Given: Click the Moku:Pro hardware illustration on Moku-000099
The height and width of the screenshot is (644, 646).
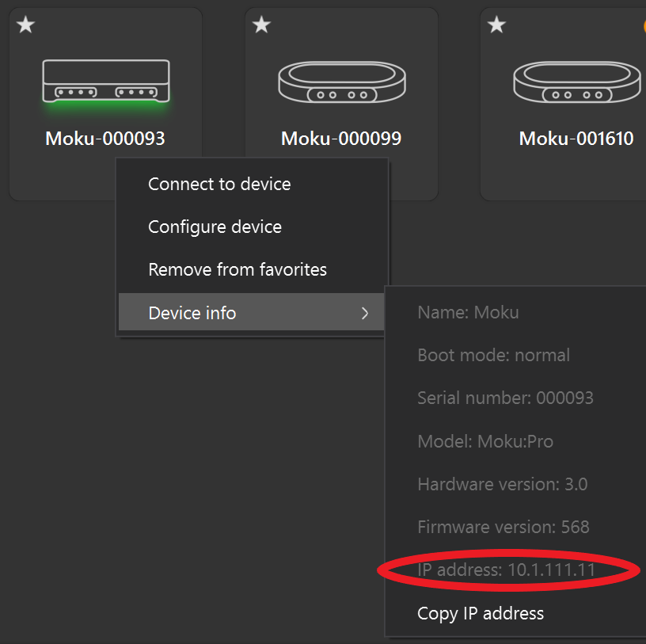Looking at the screenshot, I should point(340,82).
